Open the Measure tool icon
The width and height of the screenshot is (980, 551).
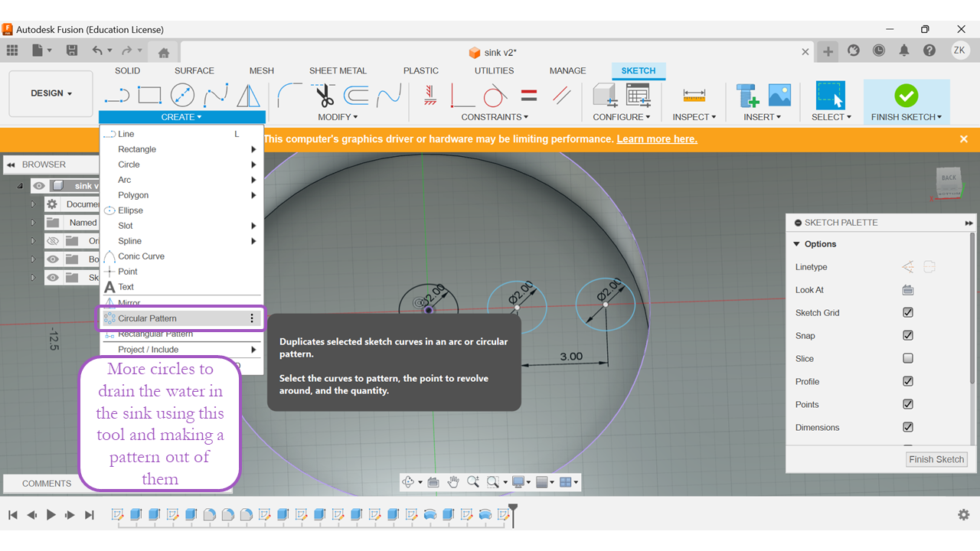pos(694,96)
